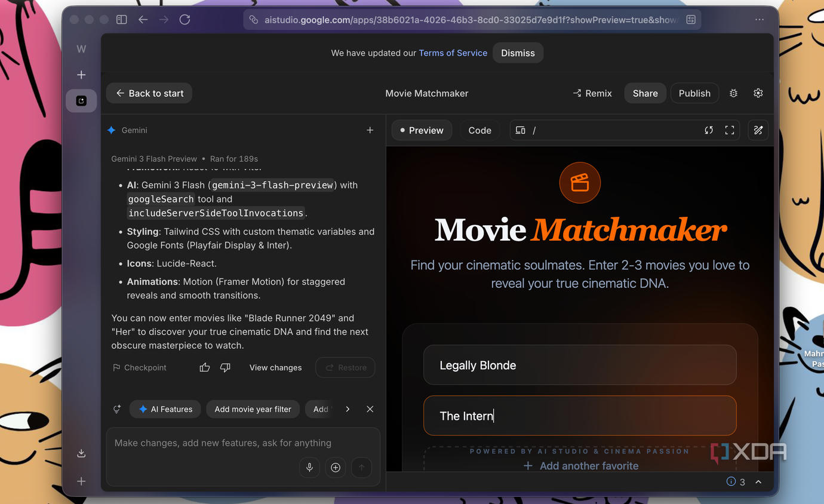Click the annotate edit pencil icon

point(758,130)
